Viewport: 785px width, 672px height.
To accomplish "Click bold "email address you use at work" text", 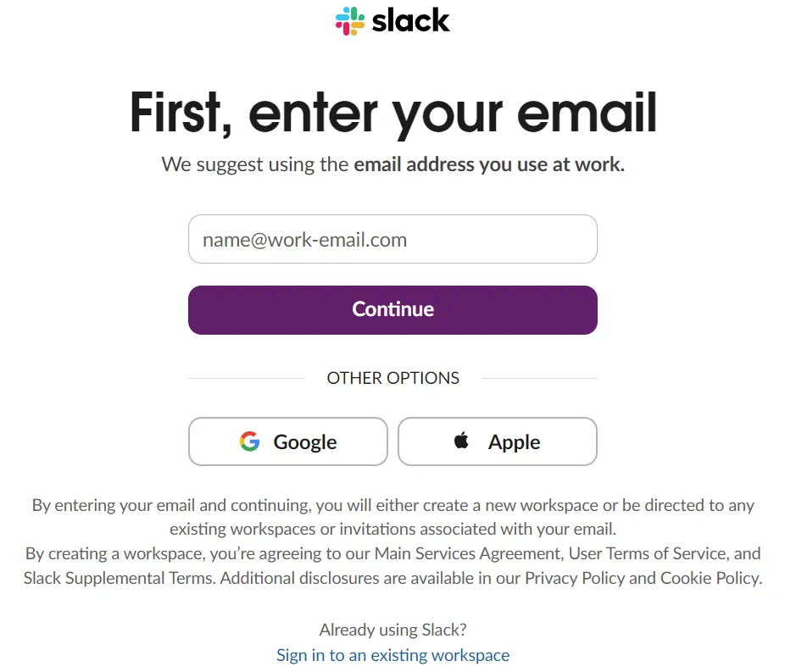I will pos(488,164).
